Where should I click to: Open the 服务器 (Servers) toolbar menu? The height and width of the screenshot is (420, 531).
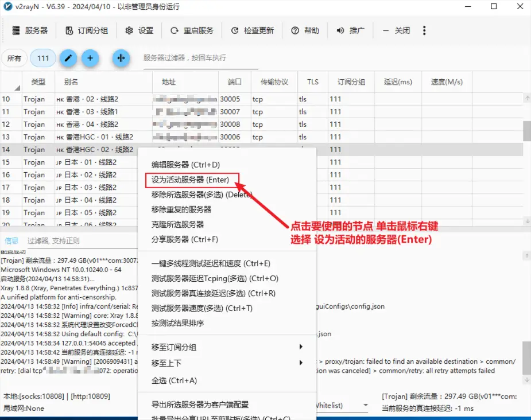[30, 30]
